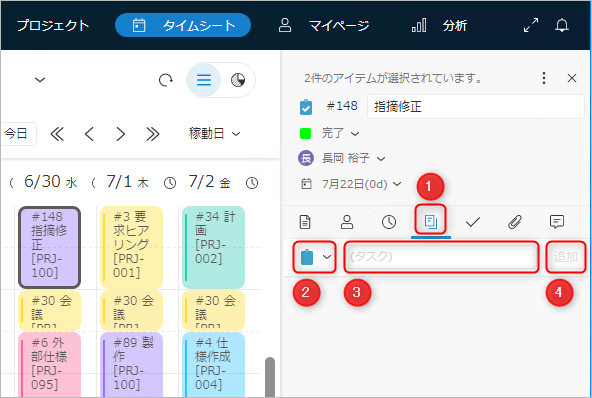Open the time log clock tab

[x=388, y=222]
